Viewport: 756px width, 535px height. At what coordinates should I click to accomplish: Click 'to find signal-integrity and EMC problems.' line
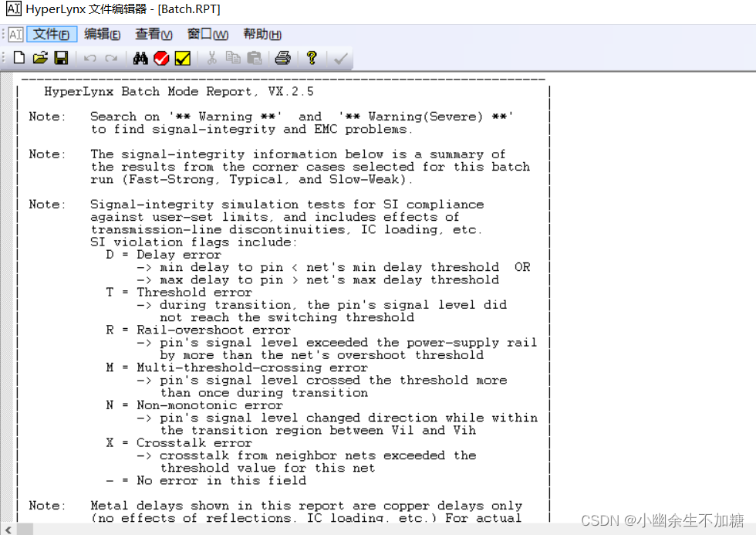[x=251, y=129]
